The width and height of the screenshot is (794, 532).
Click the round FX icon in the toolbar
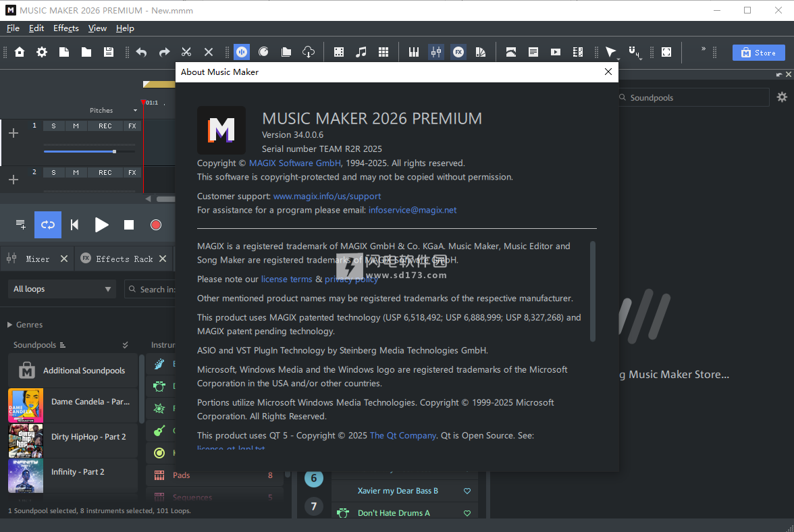[458, 52]
